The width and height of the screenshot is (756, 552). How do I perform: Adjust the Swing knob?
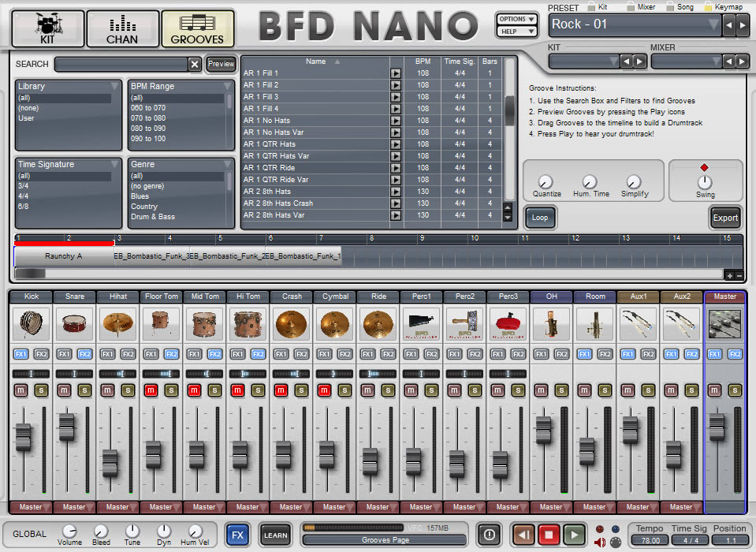(x=705, y=182)
